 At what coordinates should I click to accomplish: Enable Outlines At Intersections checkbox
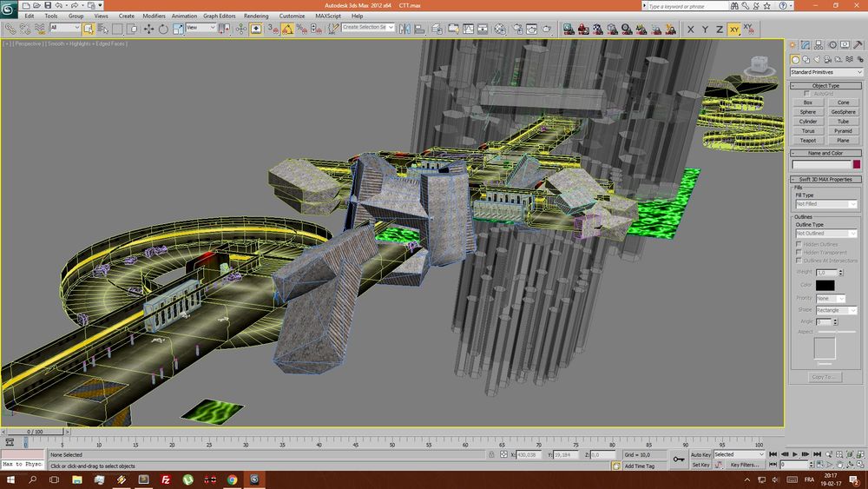pos(799,261)
